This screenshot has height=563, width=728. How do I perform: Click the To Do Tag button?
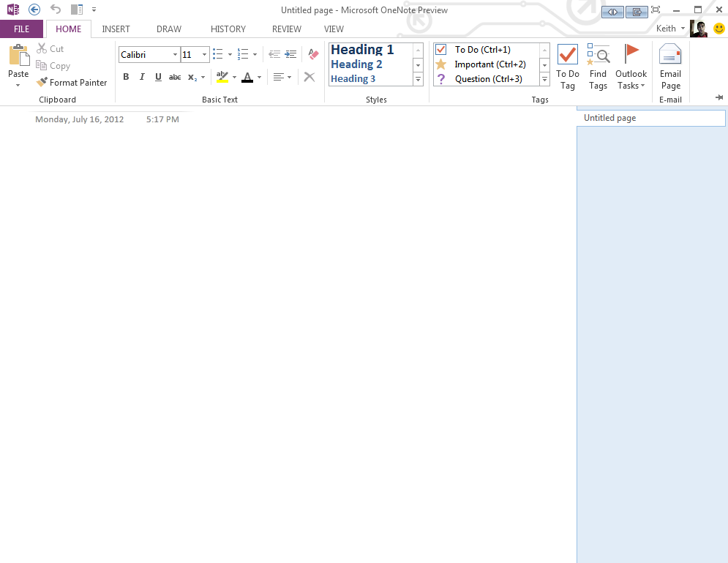567,67
